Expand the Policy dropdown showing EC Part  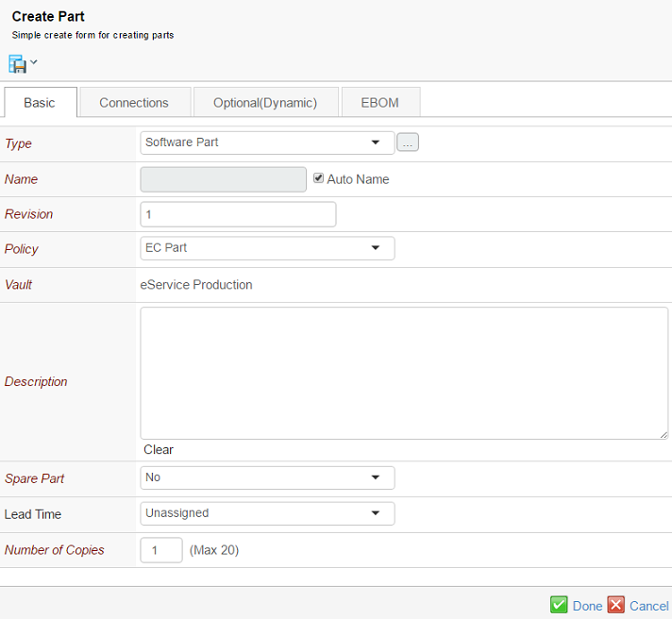tap(267, 248)
